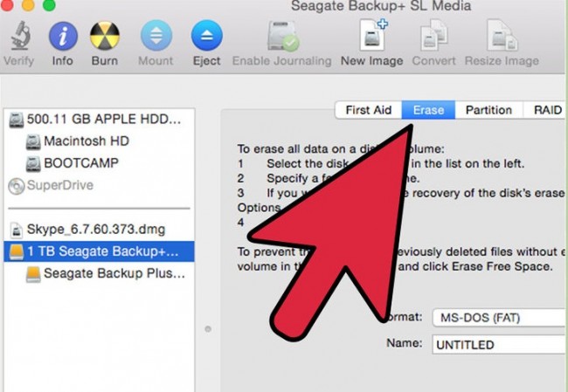Click the hard drive icon beside Macintosh HD

(x=33, y=142)
